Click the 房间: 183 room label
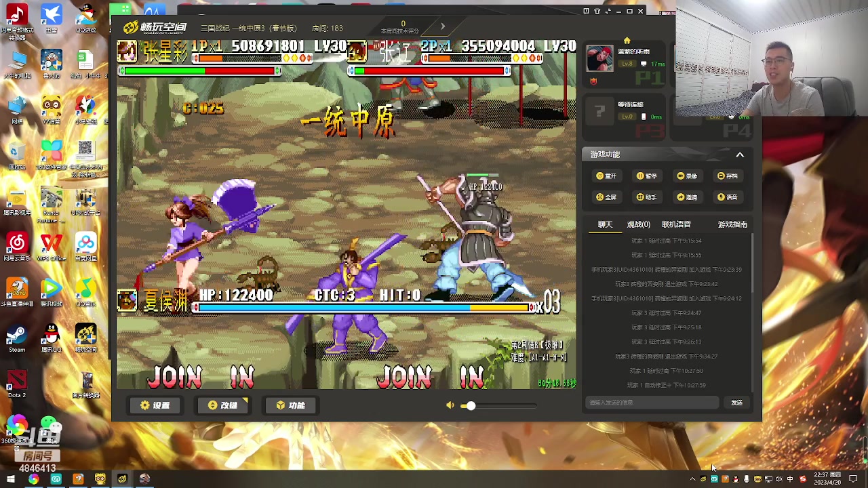868x488 pixels. pyautogui.click(x=327, y=28)
